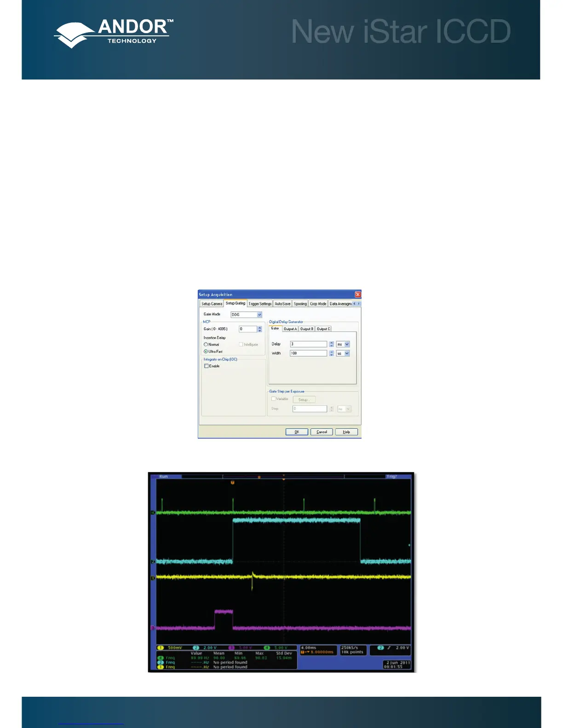Image resolution: width=563 pixels, height=728 pixels.
Task: Select the Setup Gating tab
Action: (236, 303)
